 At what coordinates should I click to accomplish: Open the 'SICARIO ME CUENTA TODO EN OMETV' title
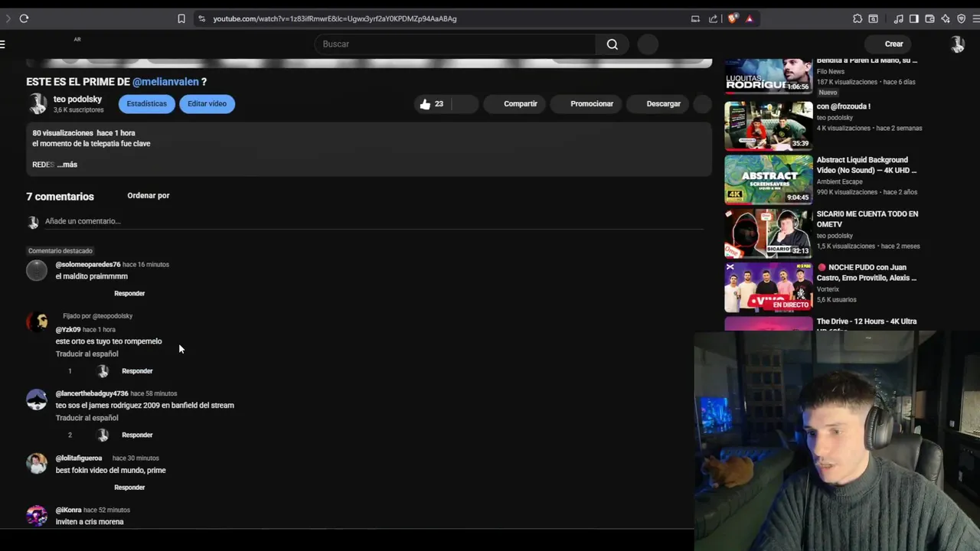(x=867, y=219)
